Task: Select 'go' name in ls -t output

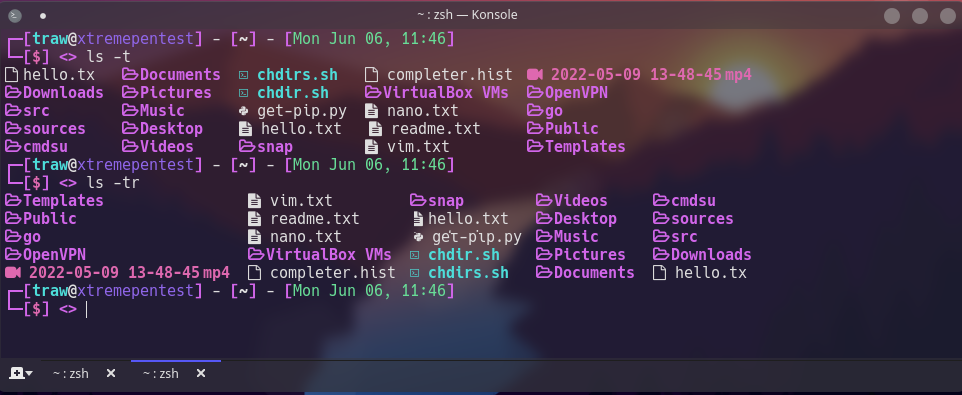Action: [554, 111]
